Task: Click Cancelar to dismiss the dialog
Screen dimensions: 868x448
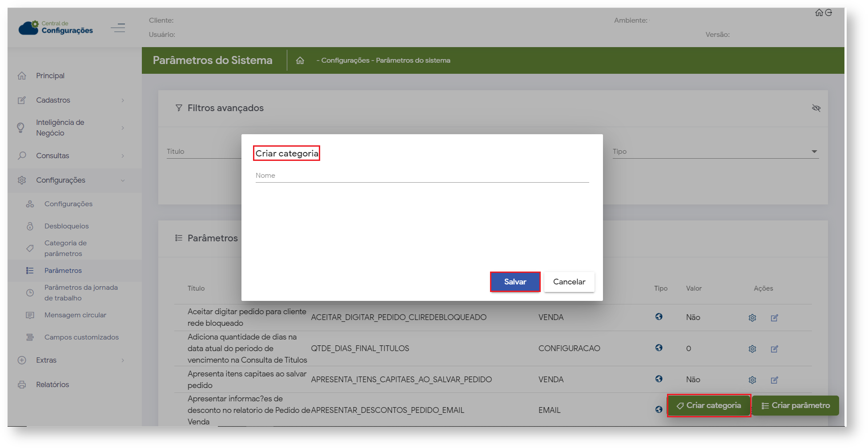Action: [569, 282]
